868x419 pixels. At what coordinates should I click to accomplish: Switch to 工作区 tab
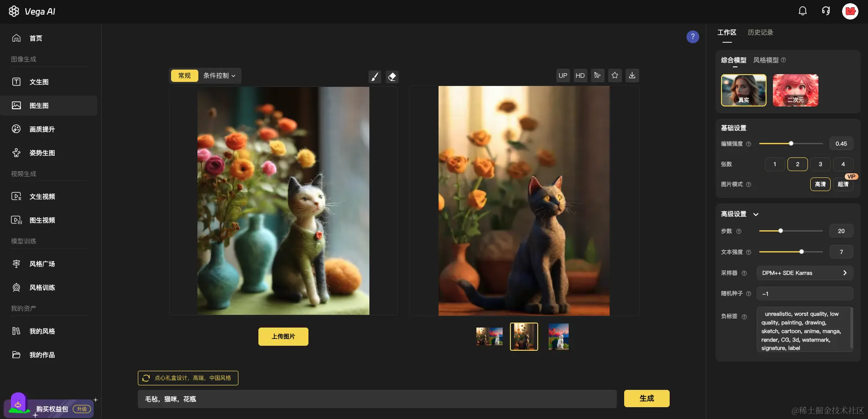[727, 32]
